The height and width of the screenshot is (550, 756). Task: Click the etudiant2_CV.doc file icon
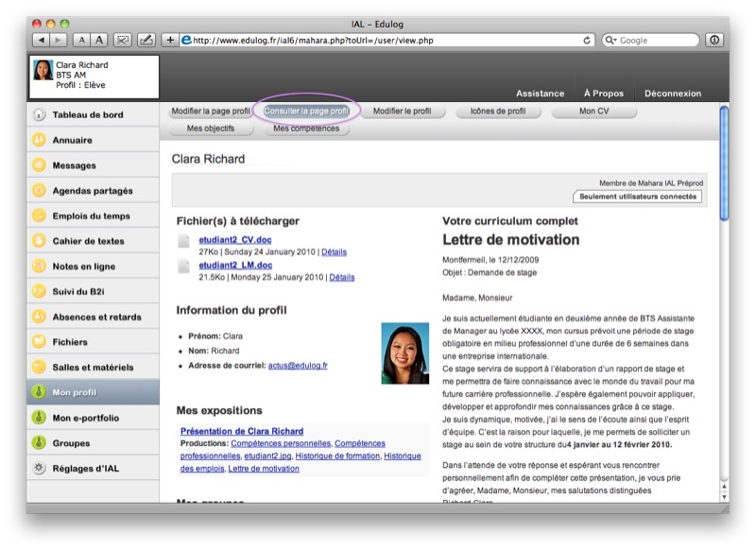tap(185, 242)
